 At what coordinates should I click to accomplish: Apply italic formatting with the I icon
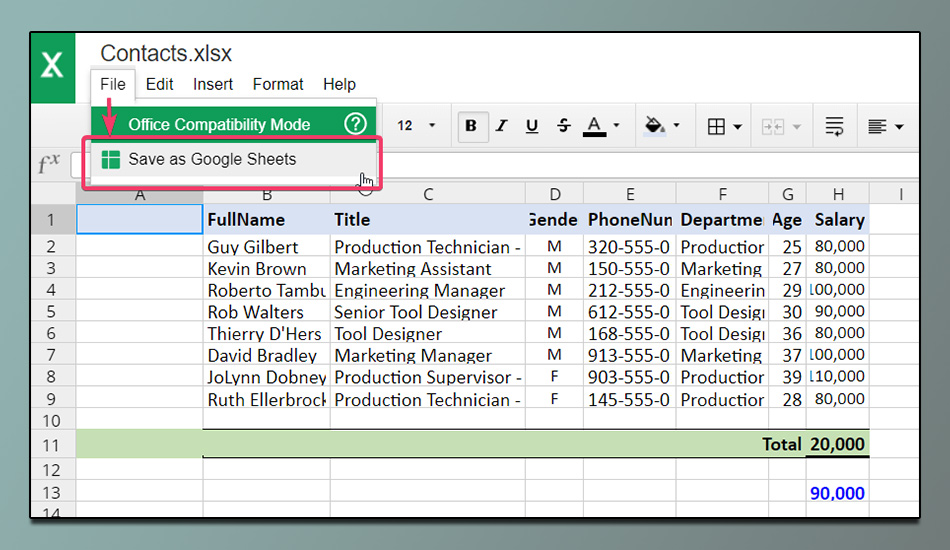(x=502, y=126)
